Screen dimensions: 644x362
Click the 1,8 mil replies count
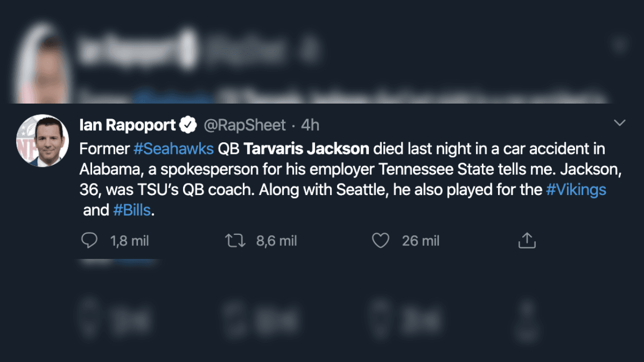129,241
